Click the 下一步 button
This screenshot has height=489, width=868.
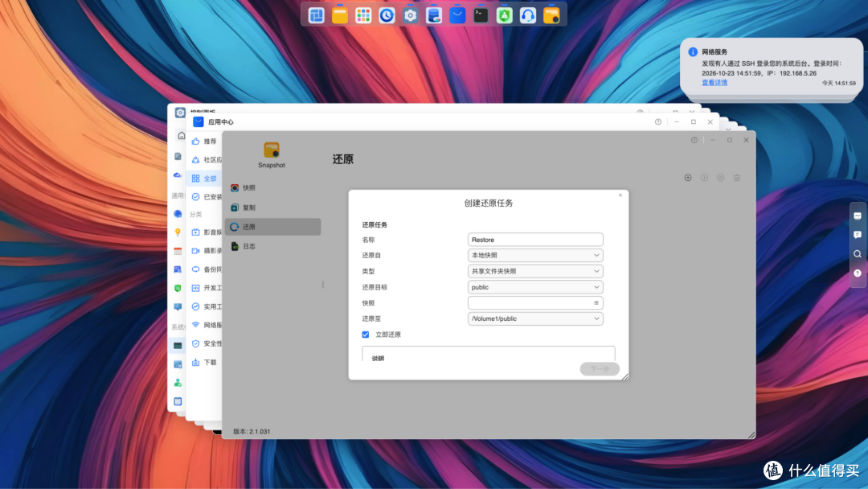point(600,369)
